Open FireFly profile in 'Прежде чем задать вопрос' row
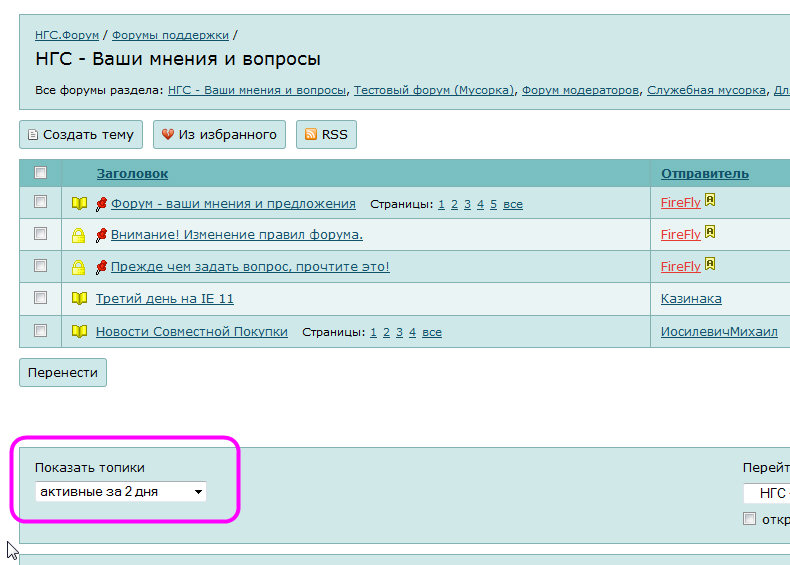The width and height of the screenshot is (790, 565). coord(681,266)
